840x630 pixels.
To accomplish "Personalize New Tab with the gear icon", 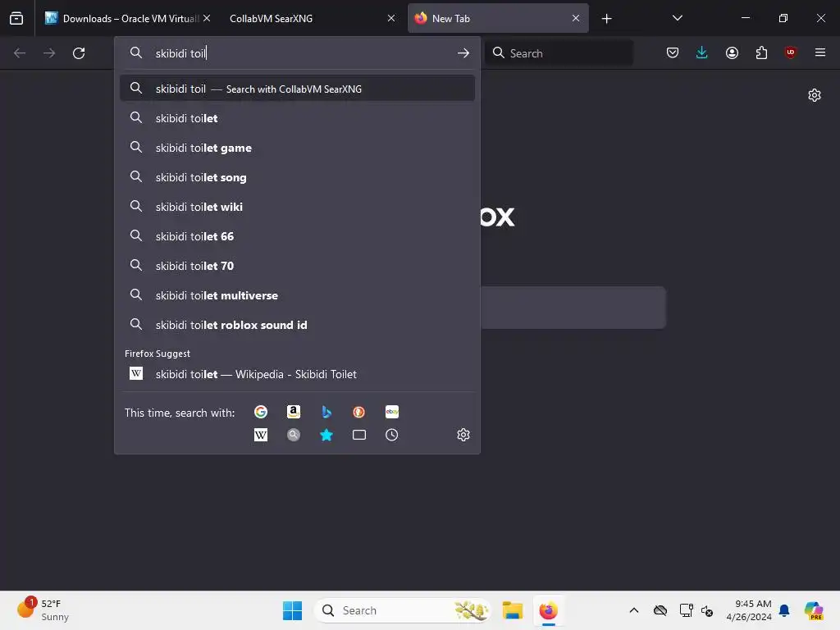I will point(815,95).
